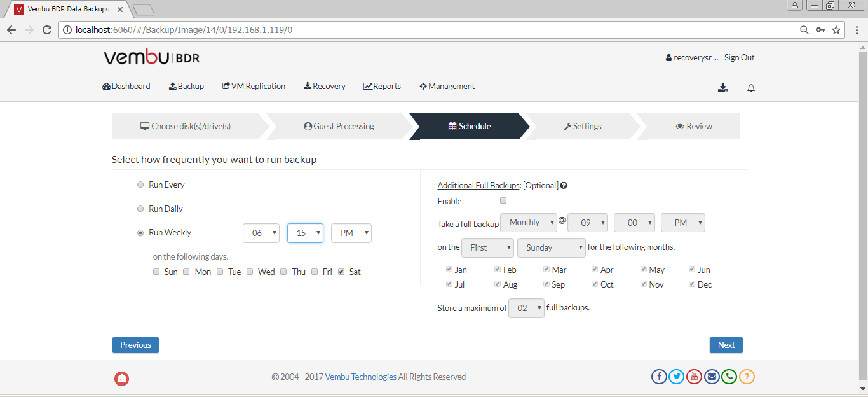
Task: Open the VM Replication menu
Action: point(254,87)
